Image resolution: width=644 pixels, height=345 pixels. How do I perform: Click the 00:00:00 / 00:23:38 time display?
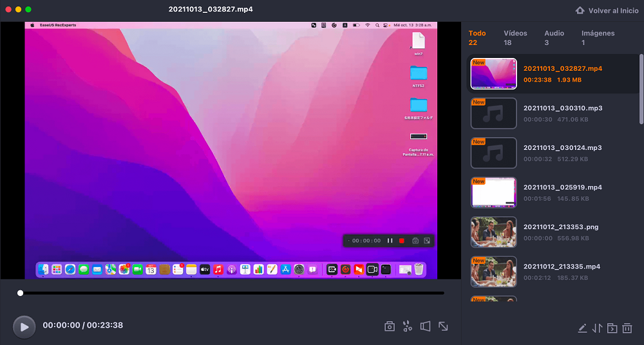pyautogui.click(x=82, y=325)
